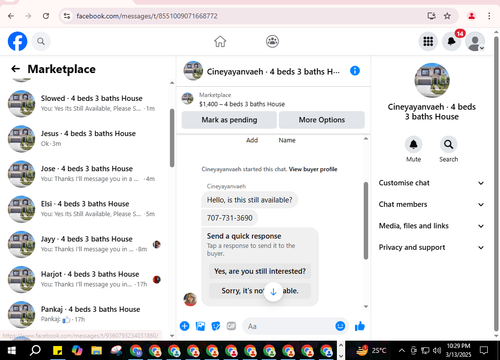Open Slowed conversation in chat list

85,103
